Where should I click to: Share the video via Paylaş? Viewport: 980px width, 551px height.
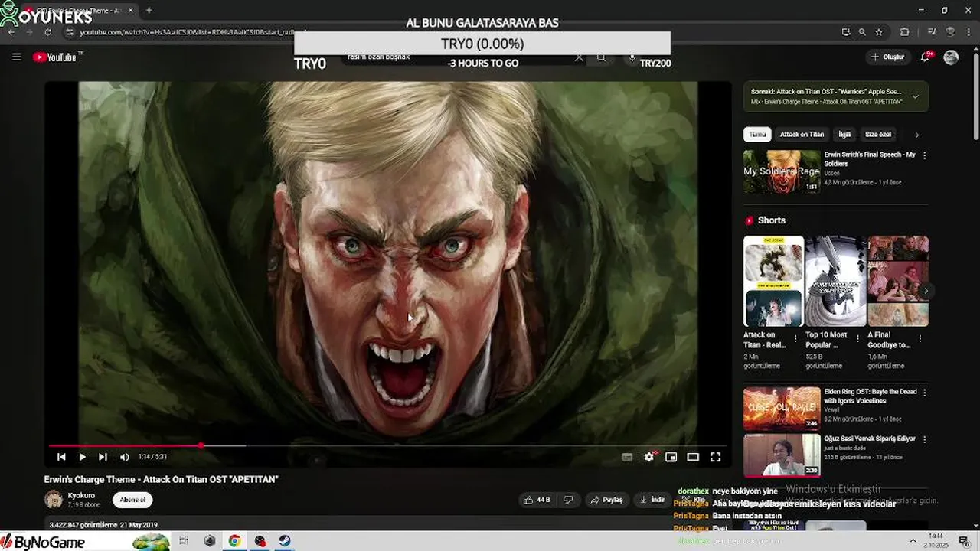(606, 500)
